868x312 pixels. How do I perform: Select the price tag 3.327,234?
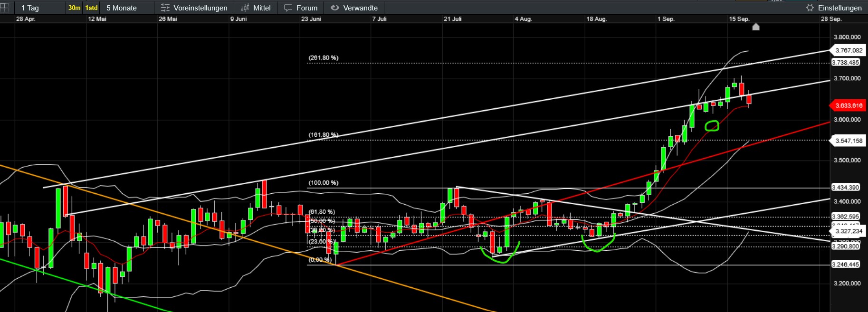(848, 231)
